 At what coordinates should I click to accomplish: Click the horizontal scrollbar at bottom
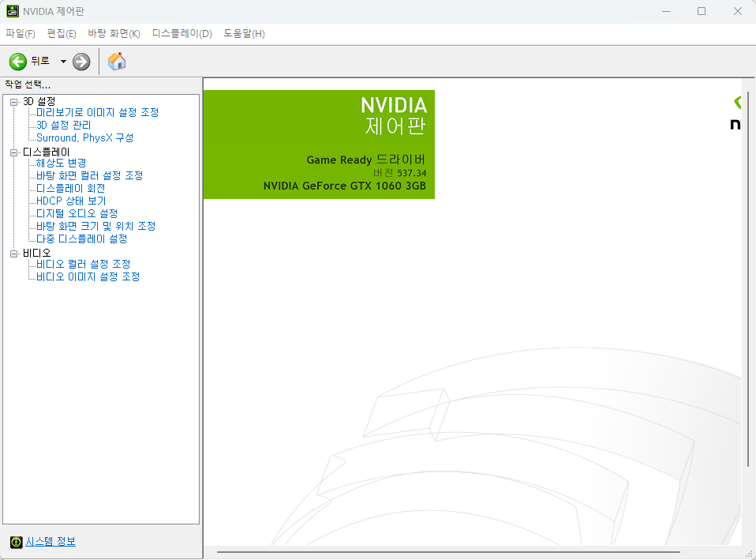point(448,552)
